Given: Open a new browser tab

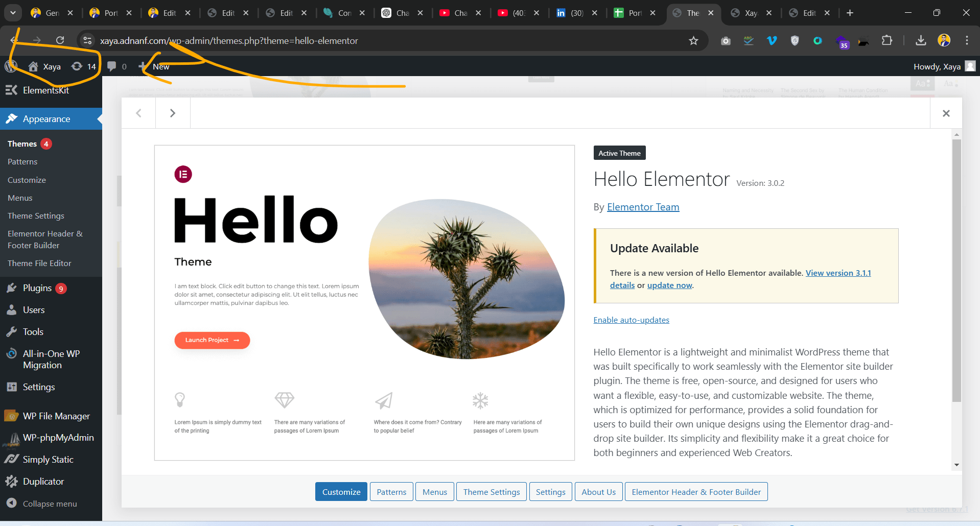Looking at the screenshot, I should (850, 13).
